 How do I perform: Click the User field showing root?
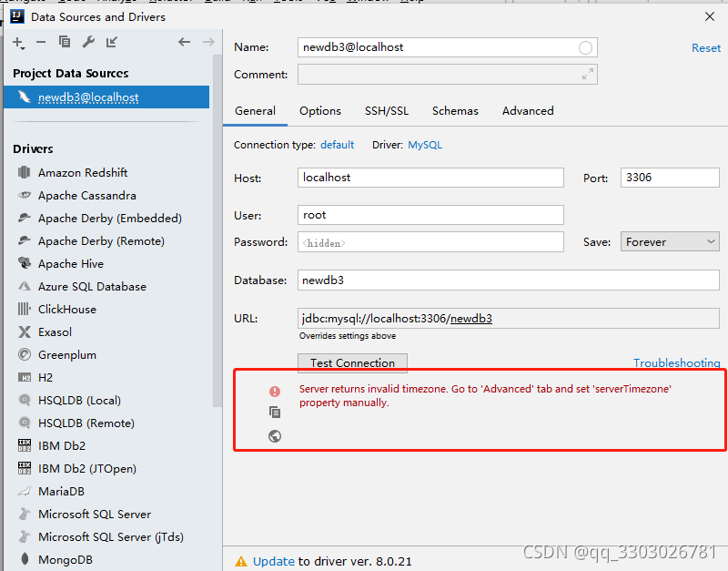(x=430, y=215)
